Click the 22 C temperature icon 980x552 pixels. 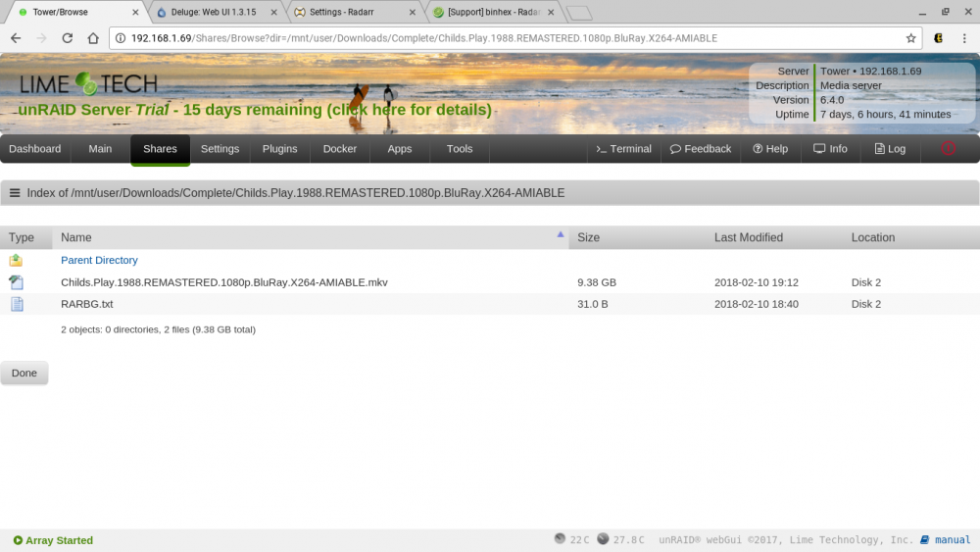(x=560, y=538)
